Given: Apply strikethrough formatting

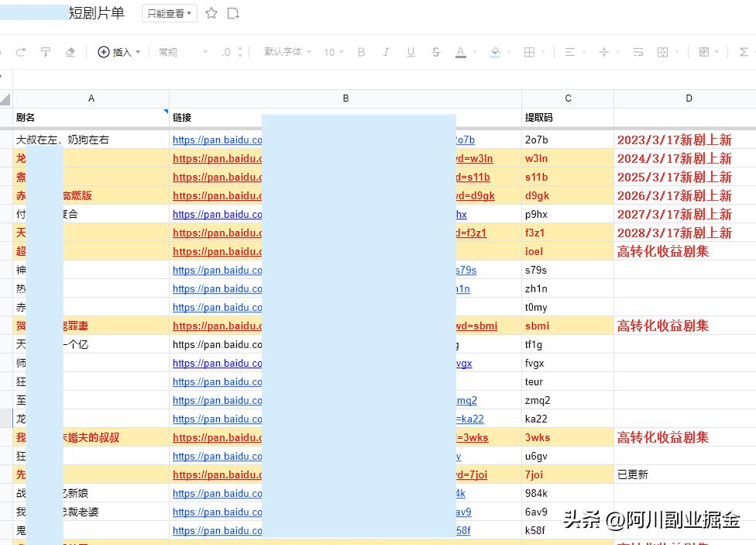Looking at the screenshot, I should (x=435, y=52).
